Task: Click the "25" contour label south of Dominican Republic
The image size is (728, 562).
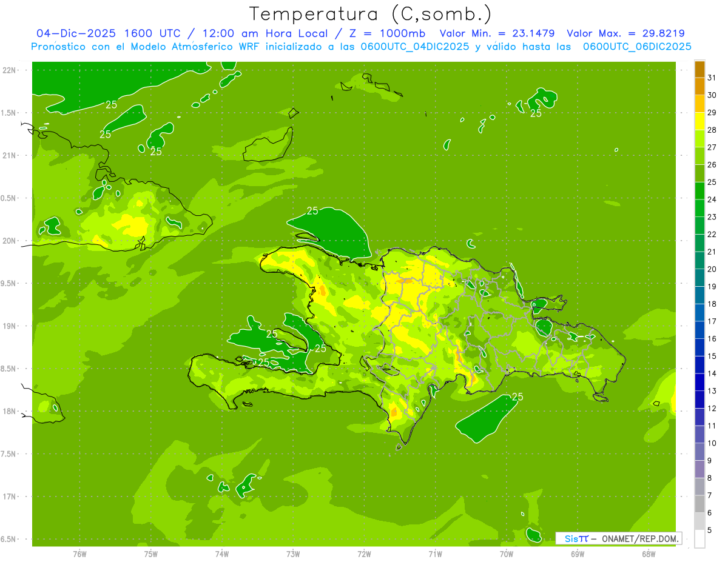Action: click(517, 396)
